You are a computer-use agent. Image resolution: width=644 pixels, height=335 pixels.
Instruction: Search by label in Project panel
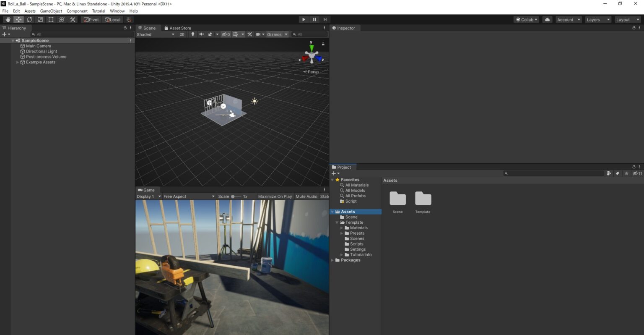click(618, 173)
